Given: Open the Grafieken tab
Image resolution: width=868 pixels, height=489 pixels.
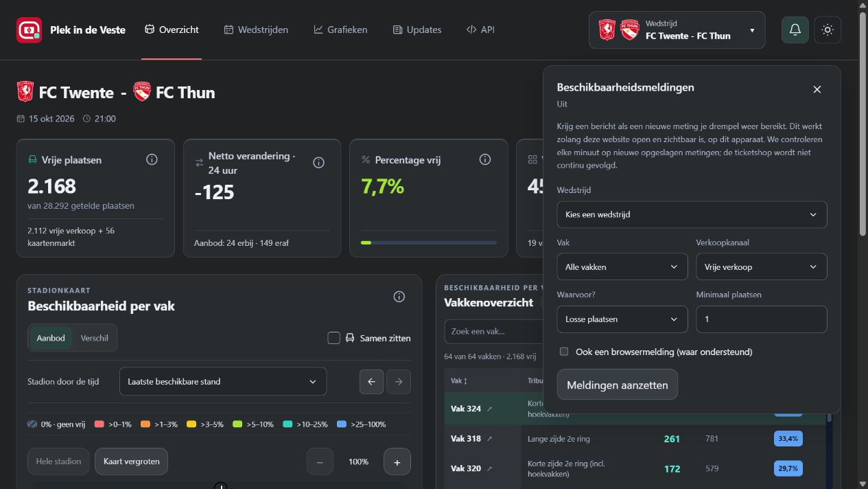Looking at the screenshot, I should (340, 30).
